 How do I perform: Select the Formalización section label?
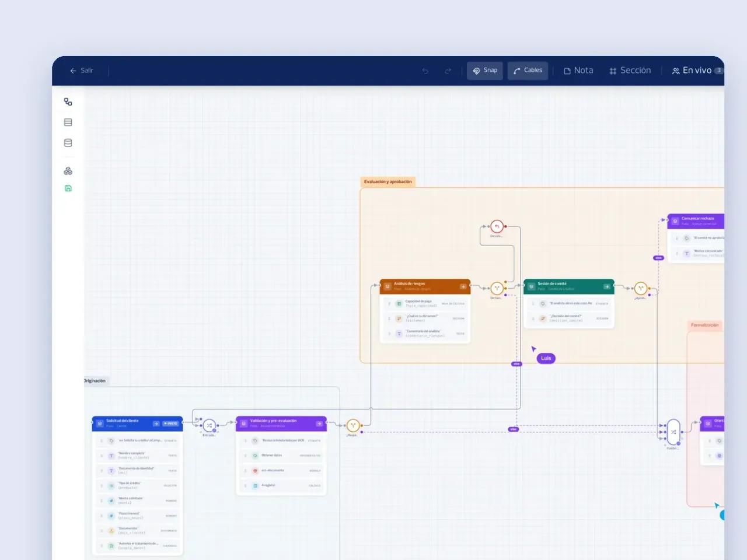point(705,325)
